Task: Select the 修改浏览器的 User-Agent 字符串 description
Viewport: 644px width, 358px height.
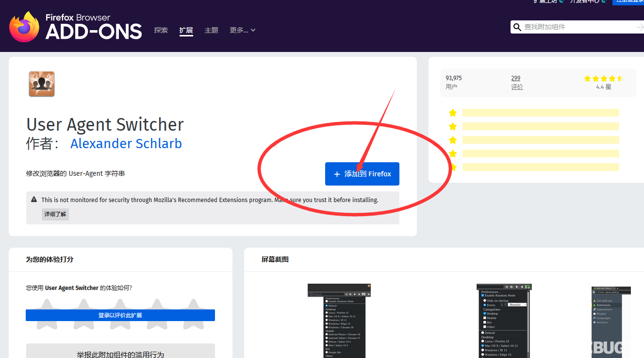Action: coord(75,173)
